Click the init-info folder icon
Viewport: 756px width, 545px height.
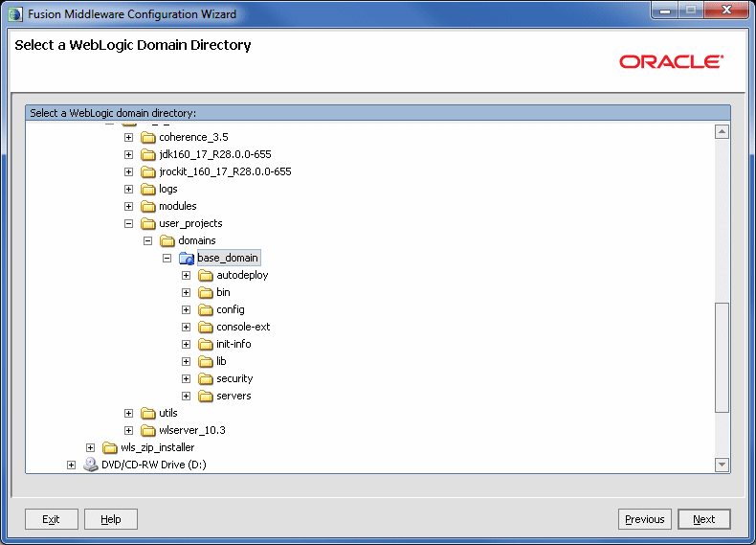(x=206, y=344)
